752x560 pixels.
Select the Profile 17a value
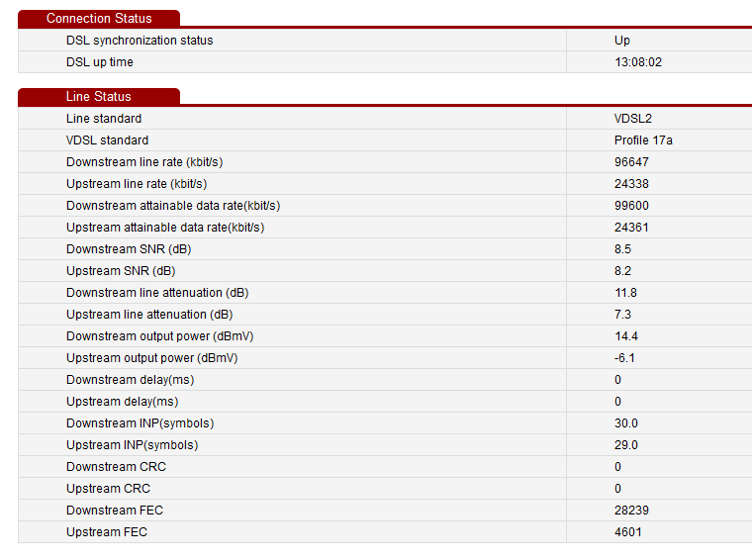643,140
